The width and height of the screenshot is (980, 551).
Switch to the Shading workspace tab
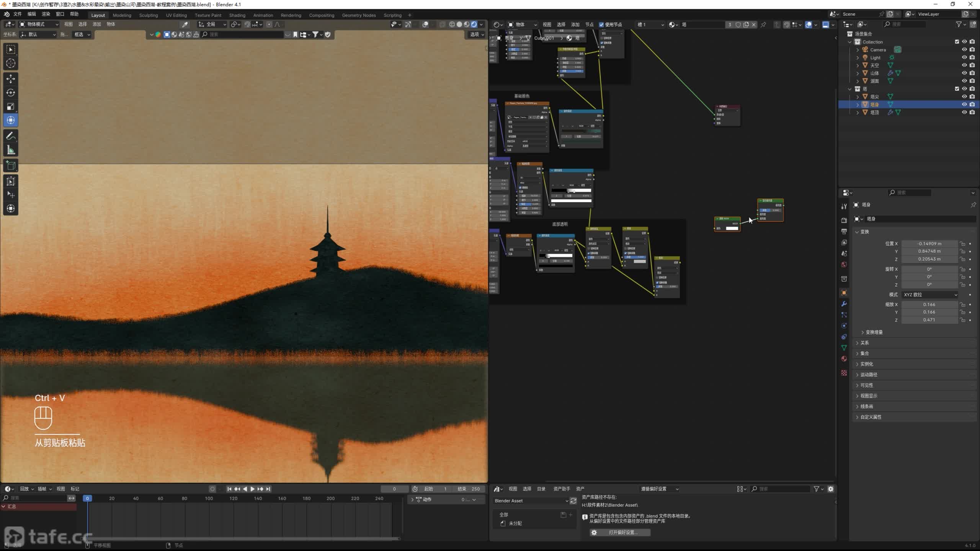point(237,15)
